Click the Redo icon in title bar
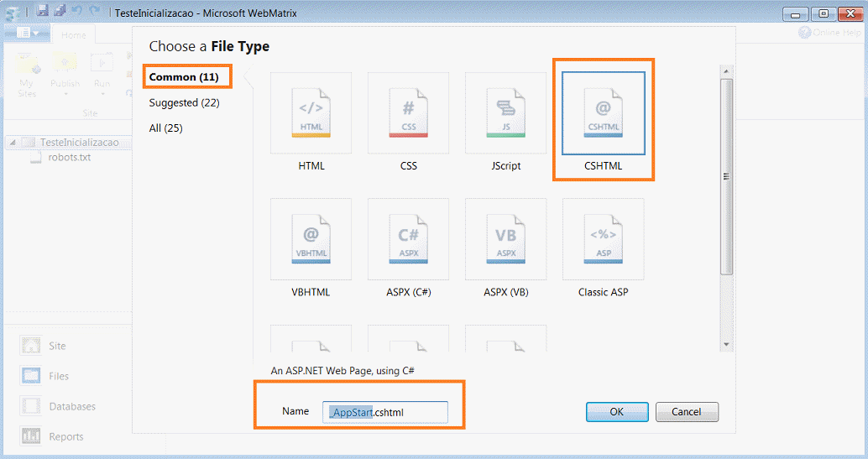 [x=95, y=10]
